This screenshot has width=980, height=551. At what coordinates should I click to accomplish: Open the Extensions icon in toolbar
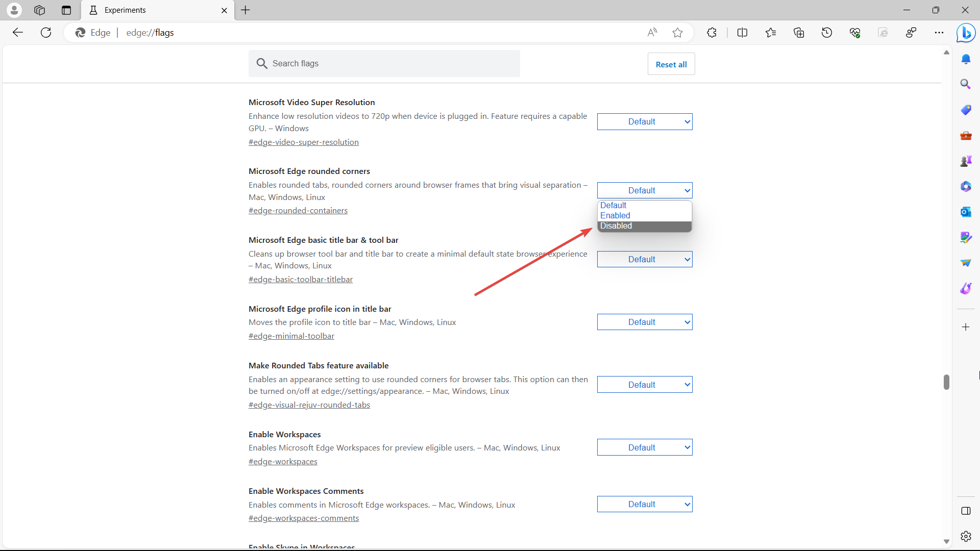pyautogui.click(x=712, y=32)
